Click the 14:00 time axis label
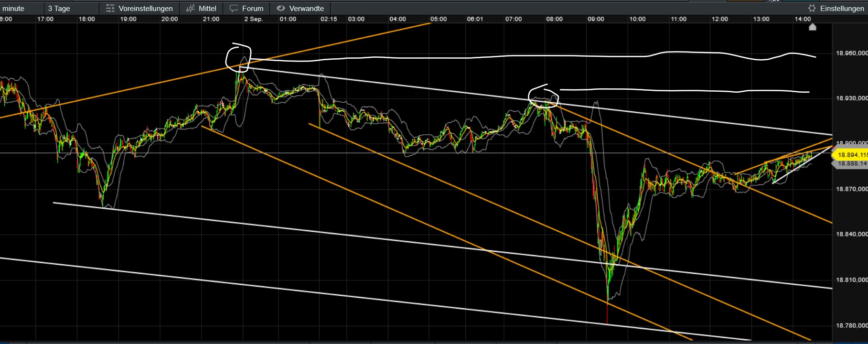868x344 pixels. click(x=803, y=19)
